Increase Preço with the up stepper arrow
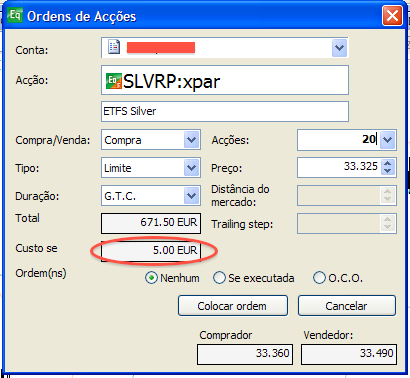 387,163
